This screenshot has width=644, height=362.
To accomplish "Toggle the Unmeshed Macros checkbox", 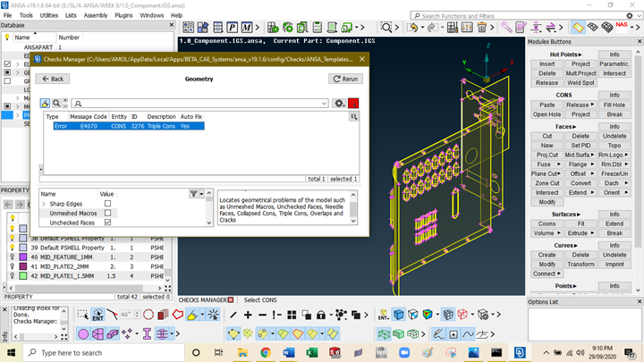I will pyautogui.click(x=107, y=213).
